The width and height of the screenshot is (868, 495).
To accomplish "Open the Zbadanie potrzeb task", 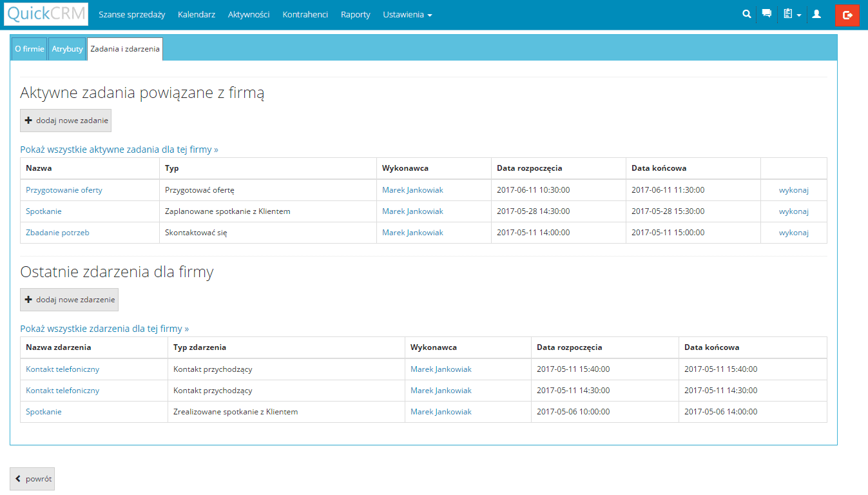I will (x=57, y=233).
